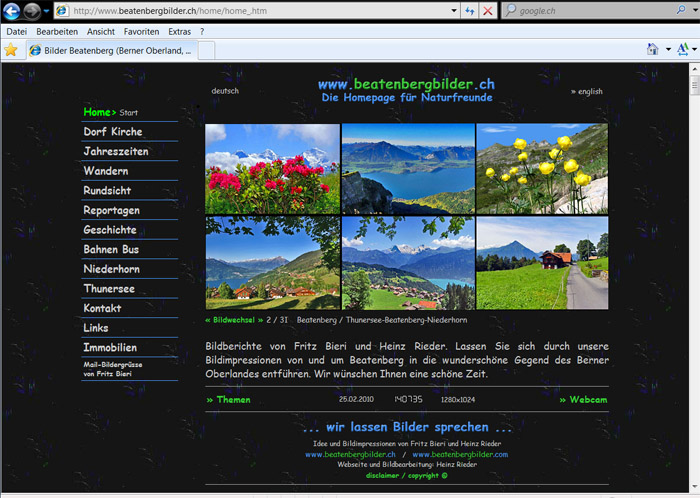
Task: Click the Favorites star icon
Action: click(11, 50)
